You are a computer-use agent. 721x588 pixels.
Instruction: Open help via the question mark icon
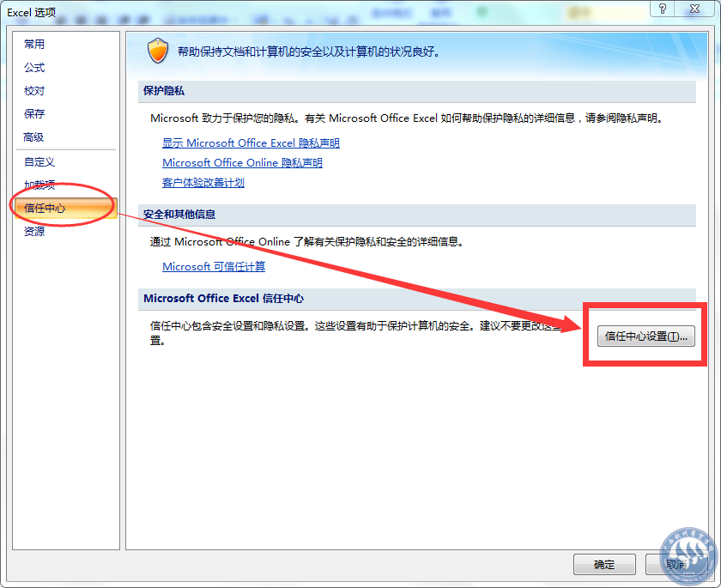pyautogui.click(x=663, y=9)
